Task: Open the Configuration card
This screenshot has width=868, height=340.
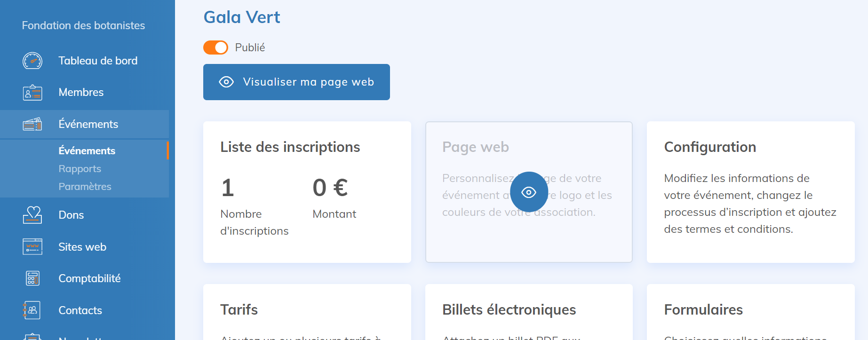Action: point(750,192)
